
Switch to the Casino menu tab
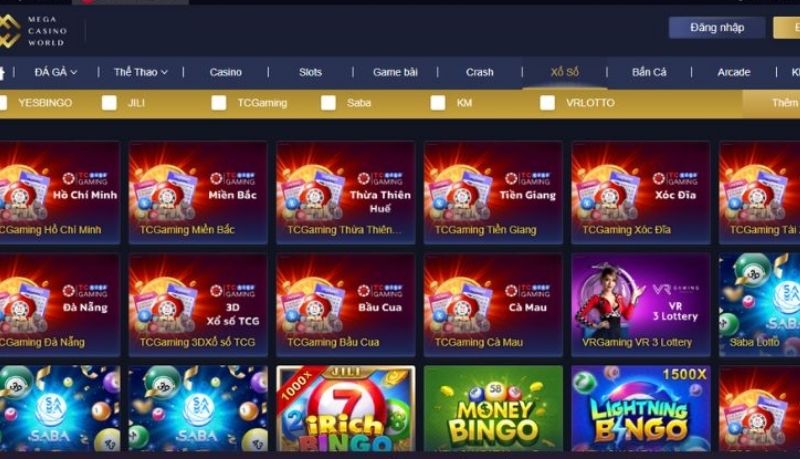pyautogui.click(x=226, y=72)
